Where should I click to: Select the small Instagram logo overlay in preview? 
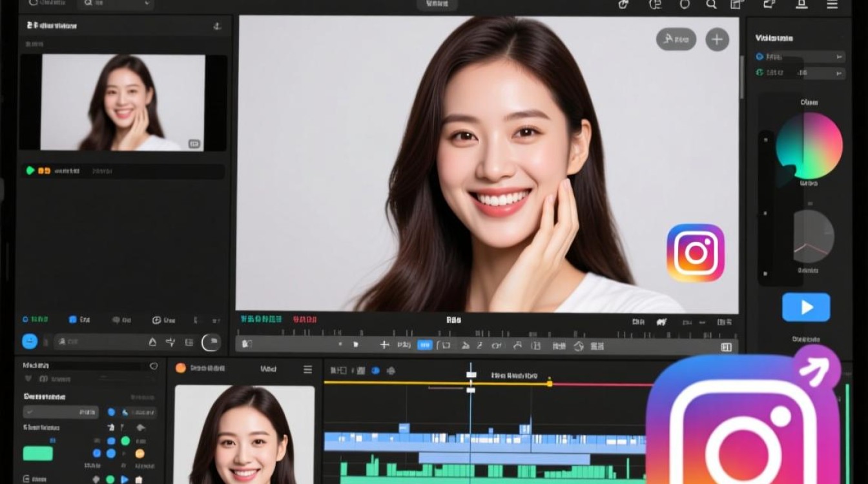click(x=696, y=253)
